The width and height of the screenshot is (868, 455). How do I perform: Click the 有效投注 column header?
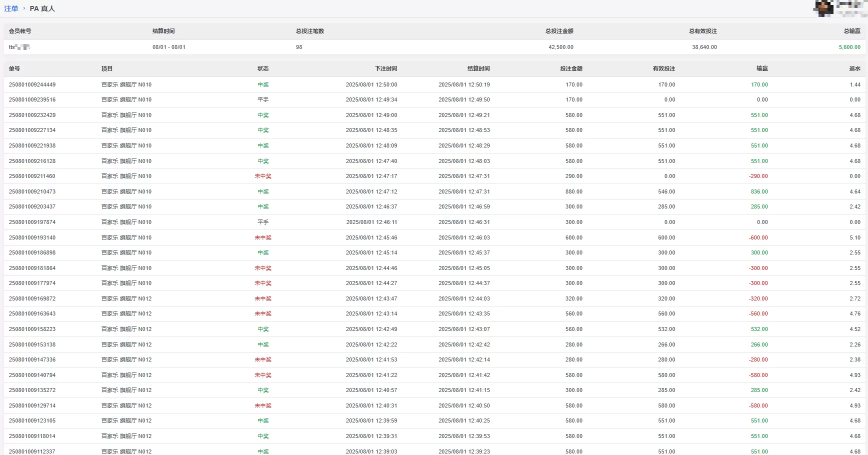point(664,68)
